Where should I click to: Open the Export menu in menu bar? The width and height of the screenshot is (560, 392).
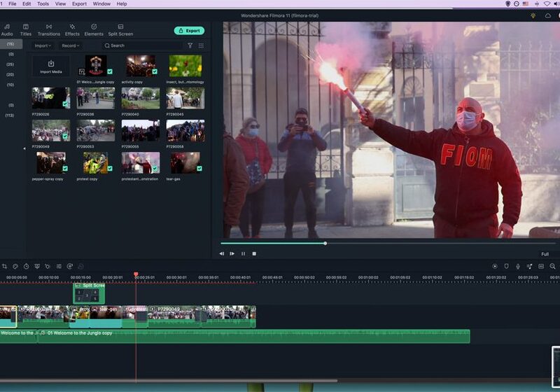[x=79, y=3]
